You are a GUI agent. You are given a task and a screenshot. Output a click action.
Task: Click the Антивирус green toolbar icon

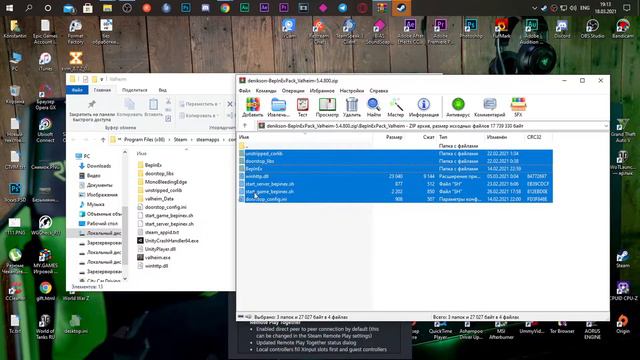click(x=458, y=107)
